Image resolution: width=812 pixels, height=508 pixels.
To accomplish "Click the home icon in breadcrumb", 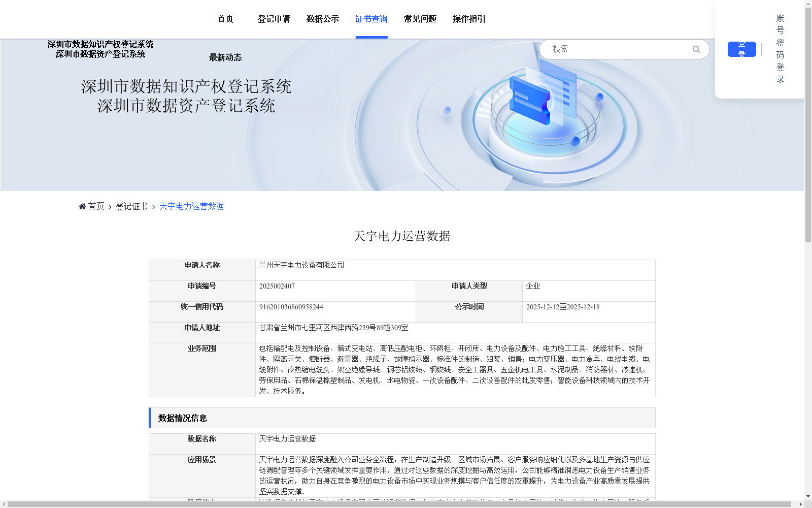I will [82, 206].
